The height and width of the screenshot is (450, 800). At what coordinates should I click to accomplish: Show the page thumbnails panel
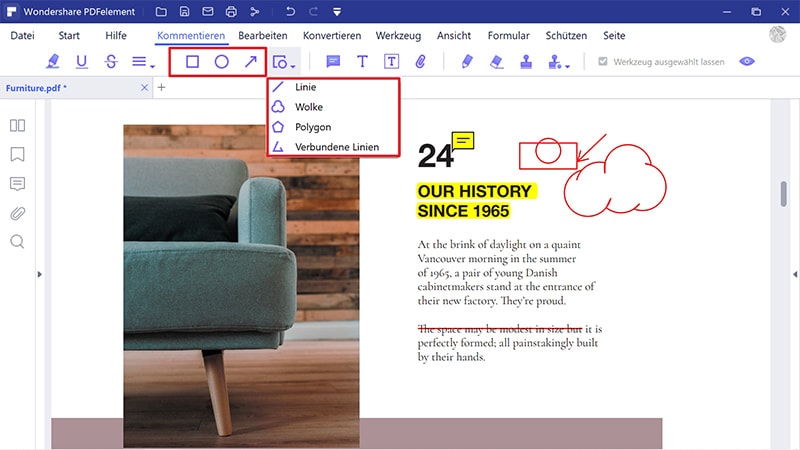pyautogui.click(x=17, y=126)
